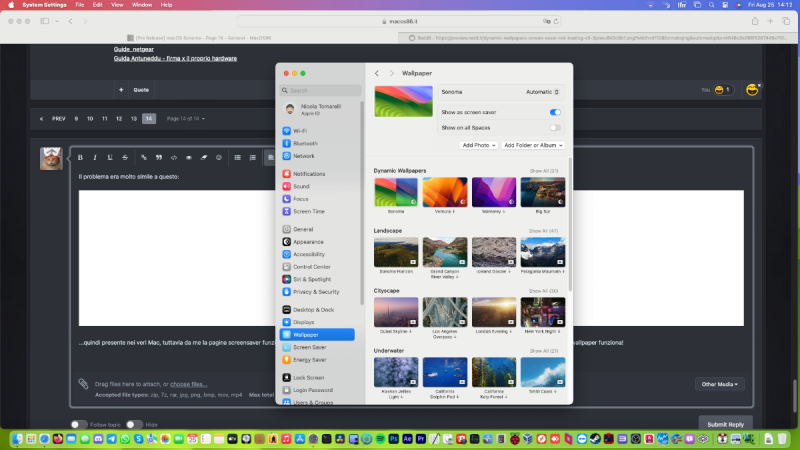The width and height of the screenshot is (800, 450).
Task: Open the Window menu in menu bar
Action: coord(142,5)
